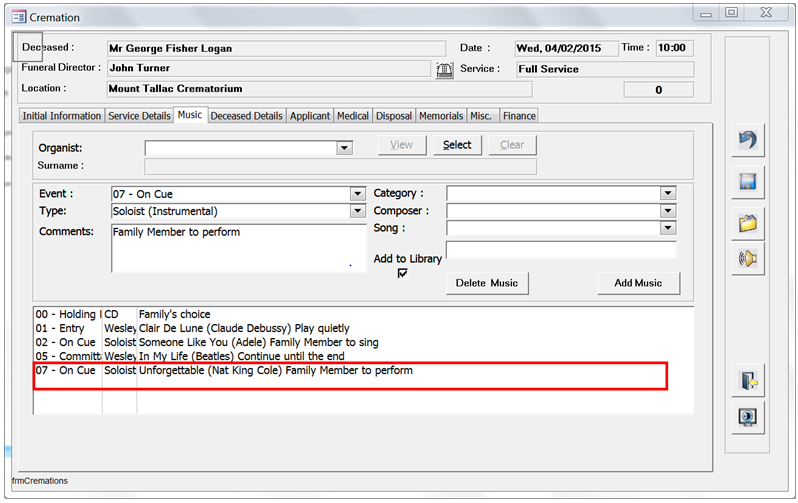Expand the Composer dropdown
This screenshot has height=503, width=798.
(668, 211)
